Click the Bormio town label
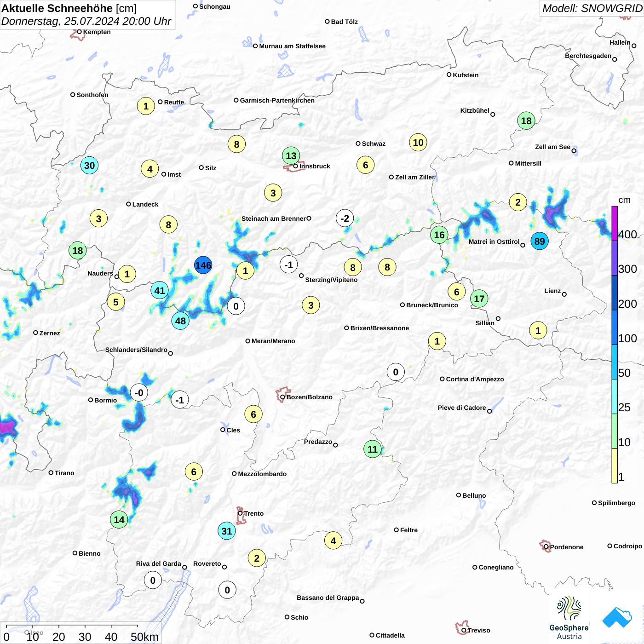644x644 pixels. click(105, 400)
